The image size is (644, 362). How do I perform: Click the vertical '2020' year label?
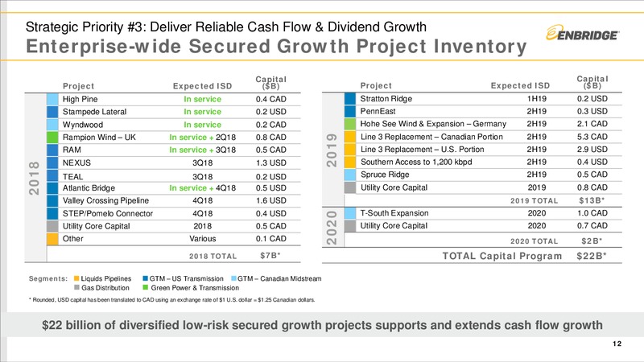pos(332,228)
